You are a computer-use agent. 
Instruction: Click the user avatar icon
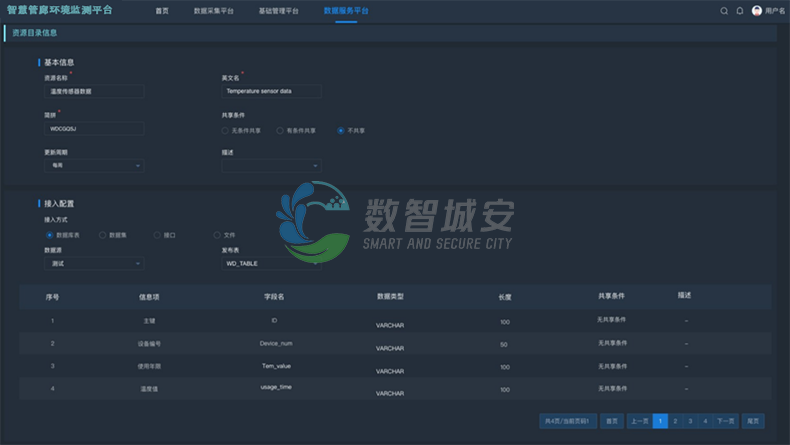[757, 11]
